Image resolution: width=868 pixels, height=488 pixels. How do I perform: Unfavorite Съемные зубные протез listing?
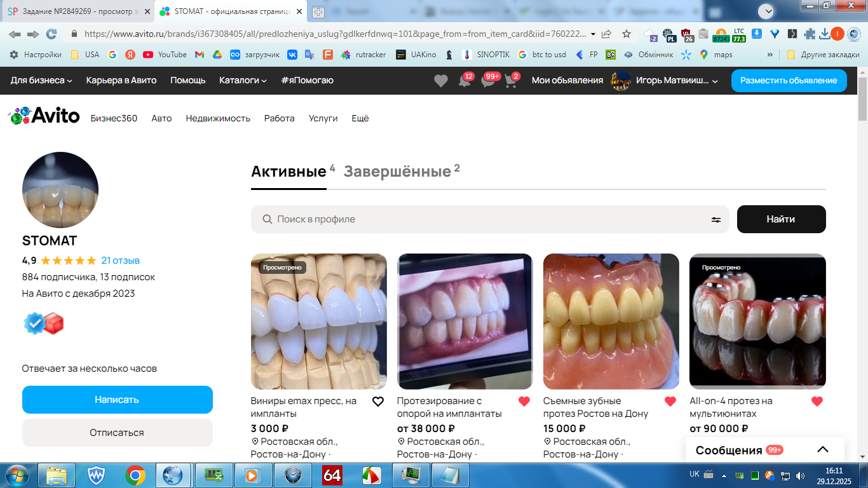(670, 402)
